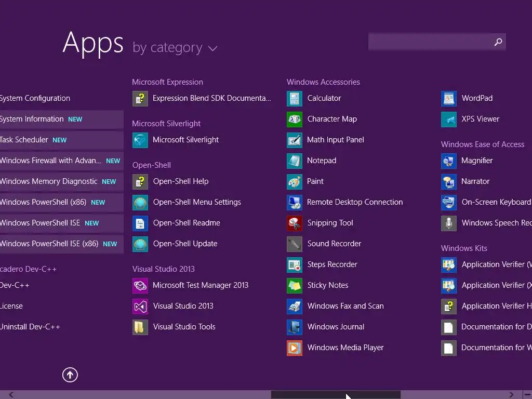Select the Windows Ease of Access header

[x=483, y=144]
